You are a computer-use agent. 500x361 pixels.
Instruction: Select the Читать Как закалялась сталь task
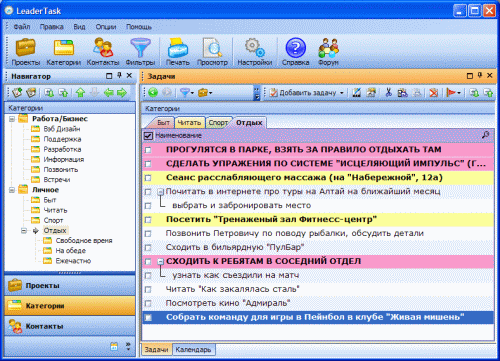(x=318, y=289)
